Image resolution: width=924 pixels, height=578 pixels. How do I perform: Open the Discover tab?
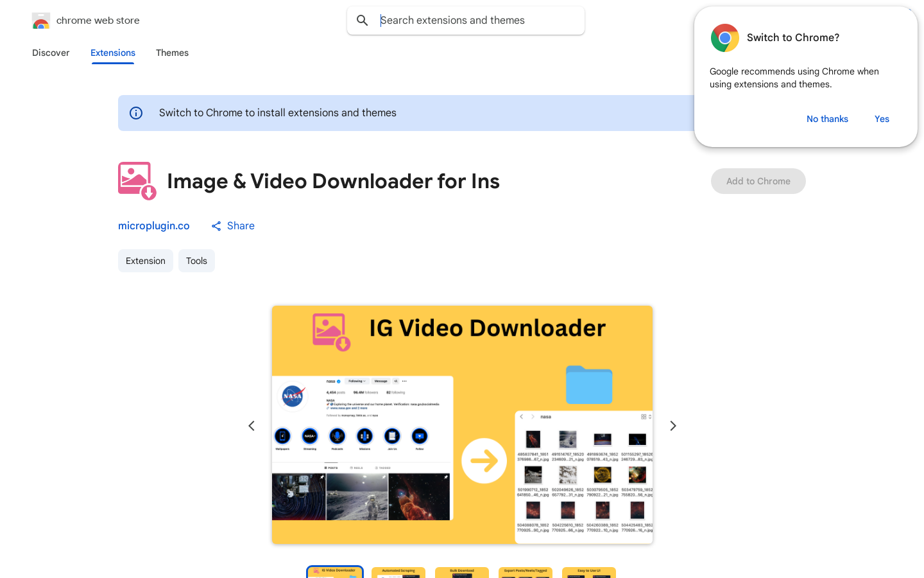pos(51,53)
